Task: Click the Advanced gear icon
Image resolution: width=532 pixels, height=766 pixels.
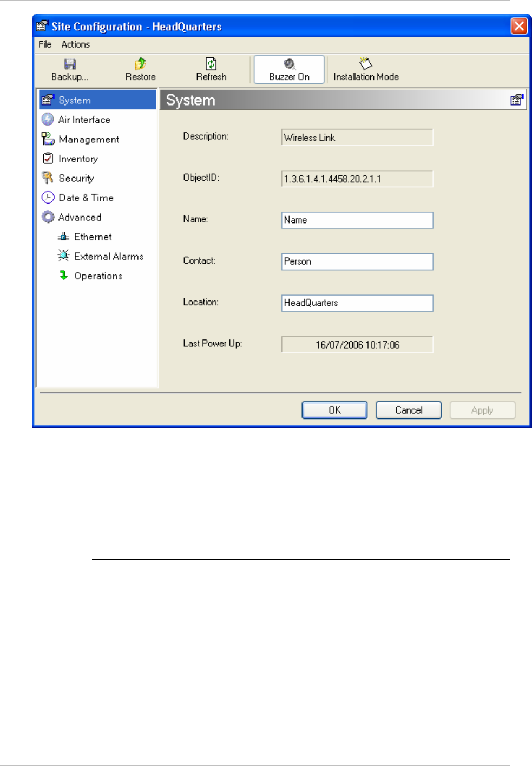Action: point(48,217)
